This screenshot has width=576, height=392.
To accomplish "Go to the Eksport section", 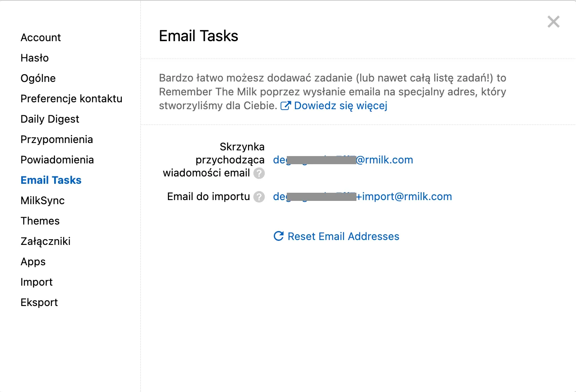I will point(39,302).
